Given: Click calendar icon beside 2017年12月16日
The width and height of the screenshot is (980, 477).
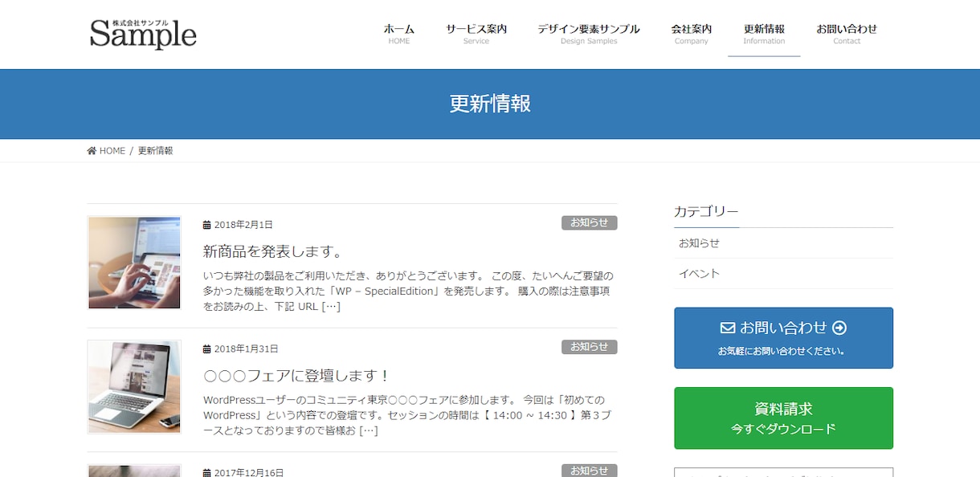Looking at the screenshot, I should coord(206,473).
